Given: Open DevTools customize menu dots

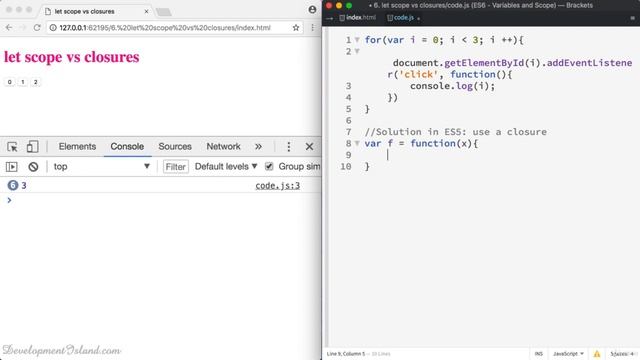Looking at the screenshot, I should coord(289,147).
